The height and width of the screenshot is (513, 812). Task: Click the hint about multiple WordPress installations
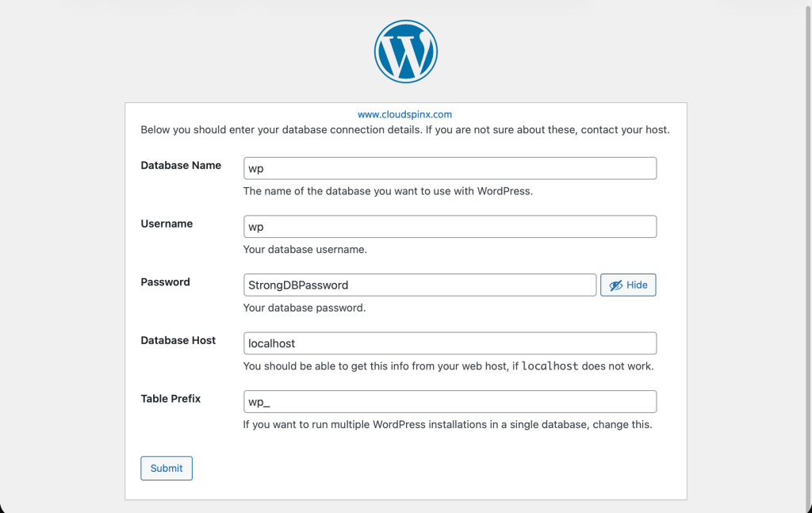pyautogui.click(x=447, y=425)
